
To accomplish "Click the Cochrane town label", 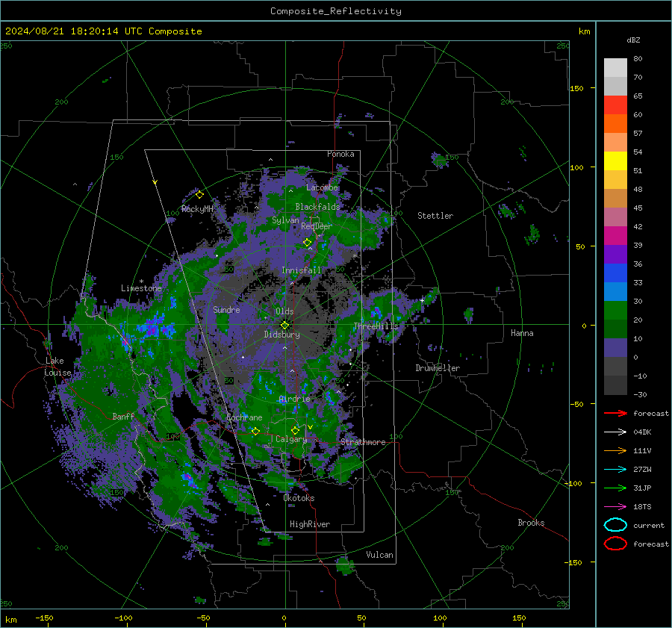I will coord(244,417).
